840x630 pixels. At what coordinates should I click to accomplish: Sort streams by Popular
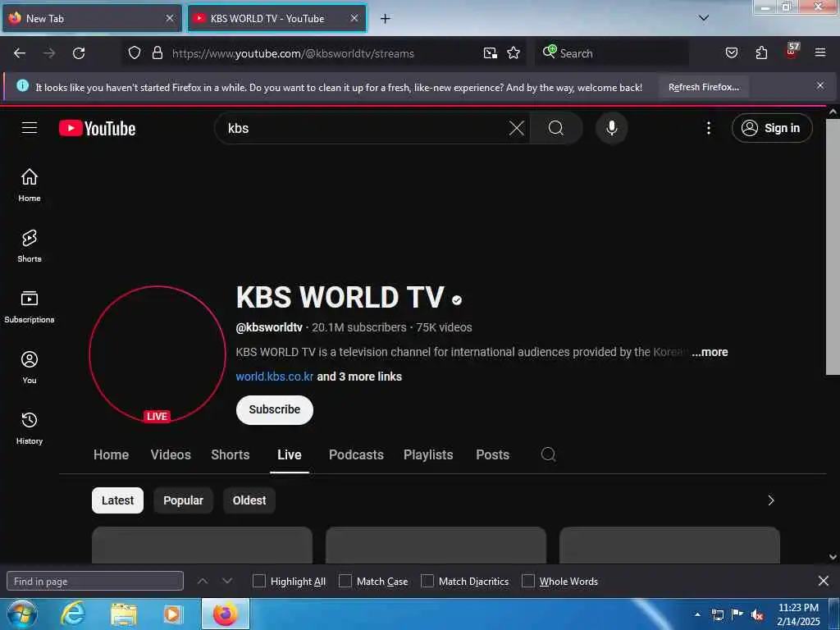pyautogui.click(x=183, y=500)
